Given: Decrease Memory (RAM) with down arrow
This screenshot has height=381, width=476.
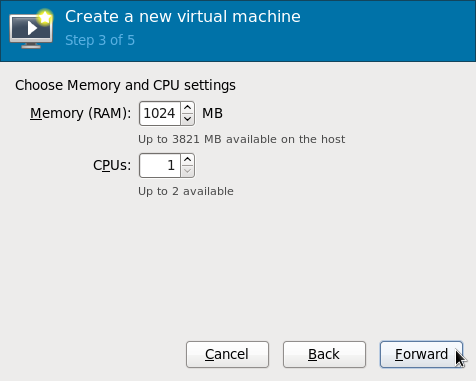Looking at the screenshot, I should pyautogui.click(x=188, y=119).
